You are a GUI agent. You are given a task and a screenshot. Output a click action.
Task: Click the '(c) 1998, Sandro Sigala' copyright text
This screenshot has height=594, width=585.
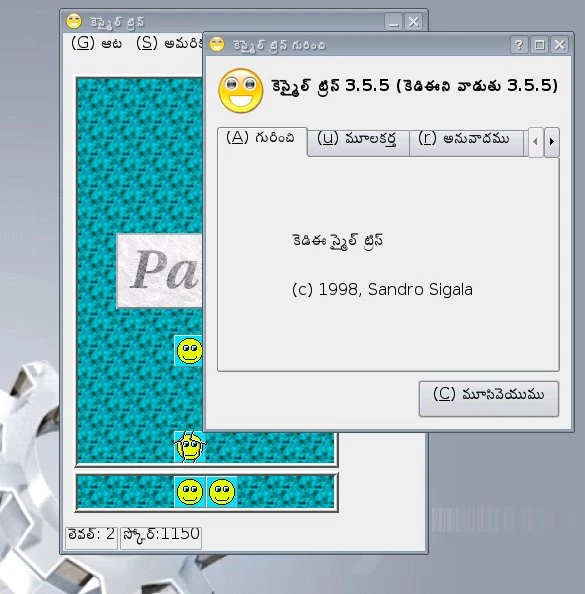pyautogui.click(x=382, y=290)
